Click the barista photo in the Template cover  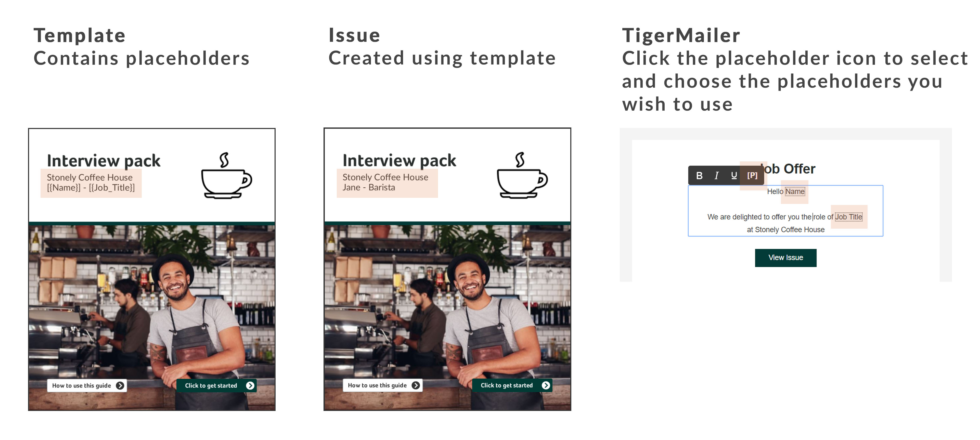(x=152, y=318)
